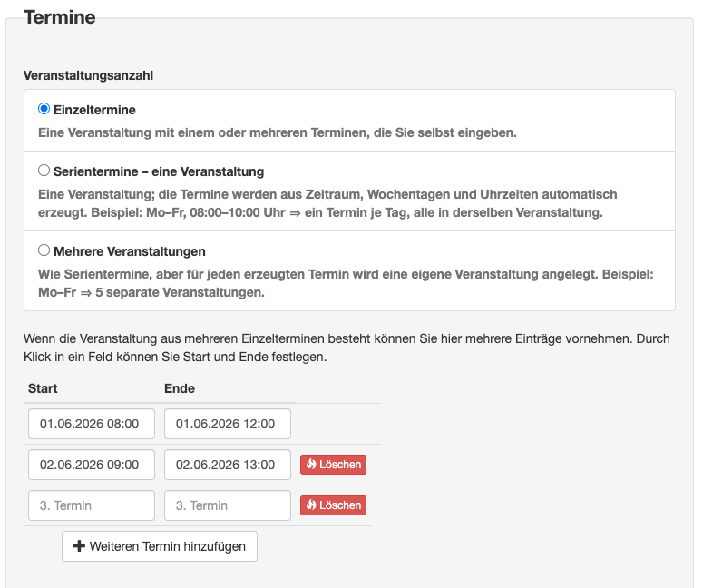Choose Serientermine – eine Veranstaltung option
The width and height of the screenshot is (703, 588).
[x=44, y=171]
